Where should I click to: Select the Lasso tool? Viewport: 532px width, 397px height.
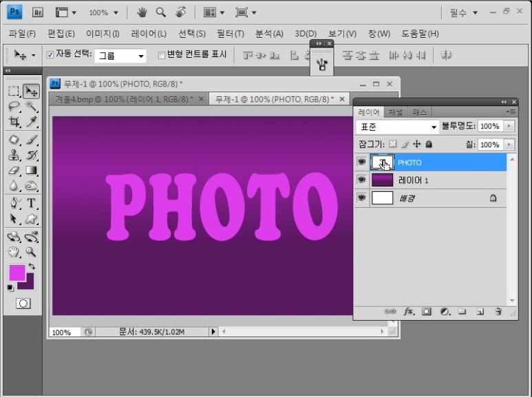pos(14,107)
